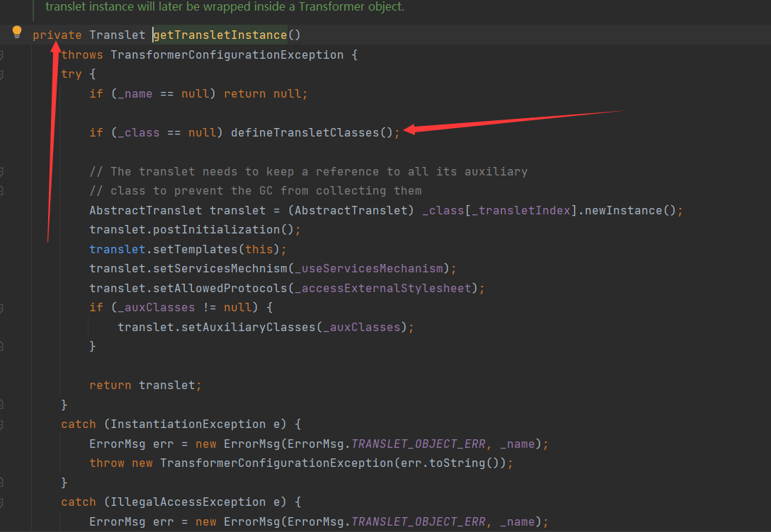Collapse the catch InstantiationException block fold marker
The width and height of the screenshot is (771, 532).
(2, 424)
